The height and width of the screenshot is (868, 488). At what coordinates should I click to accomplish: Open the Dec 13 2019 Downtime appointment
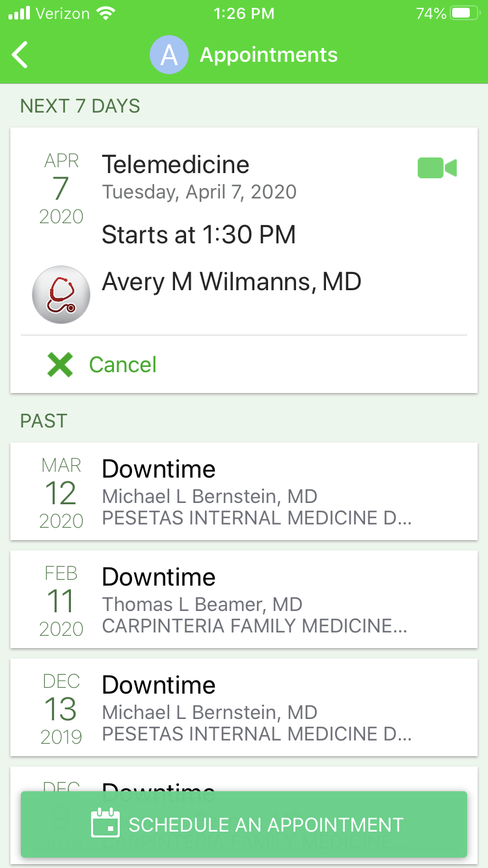point(244,707)
